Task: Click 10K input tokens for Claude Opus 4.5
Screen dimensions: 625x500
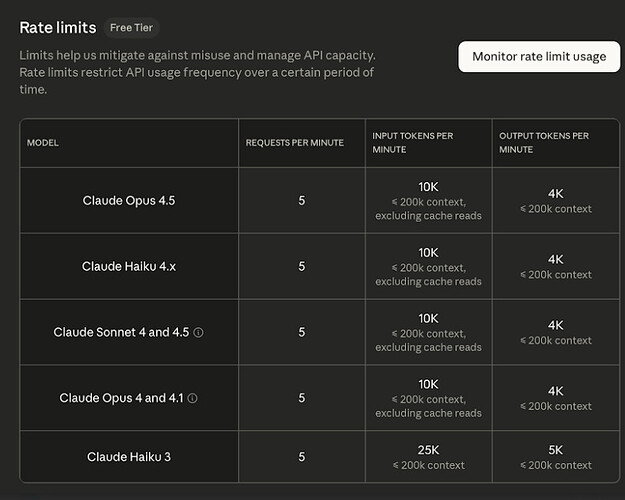Action: coord(428,187)
